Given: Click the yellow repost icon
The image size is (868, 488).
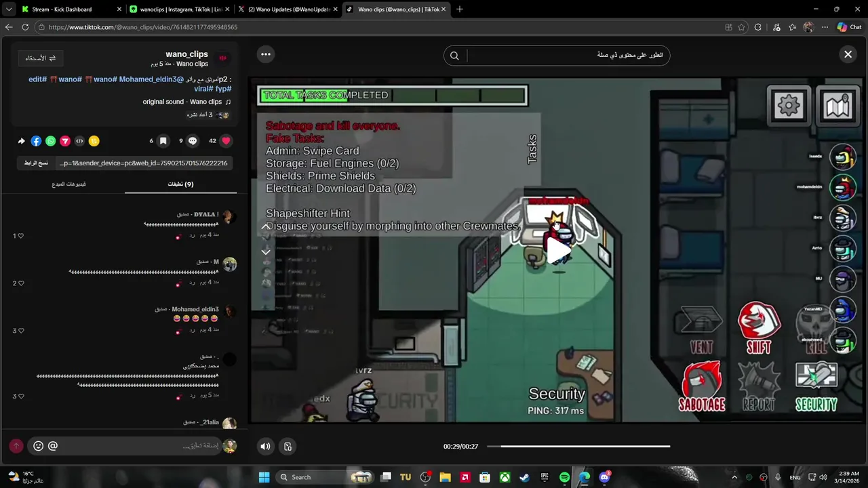Looking at the screenshot, I should (94, 141).
